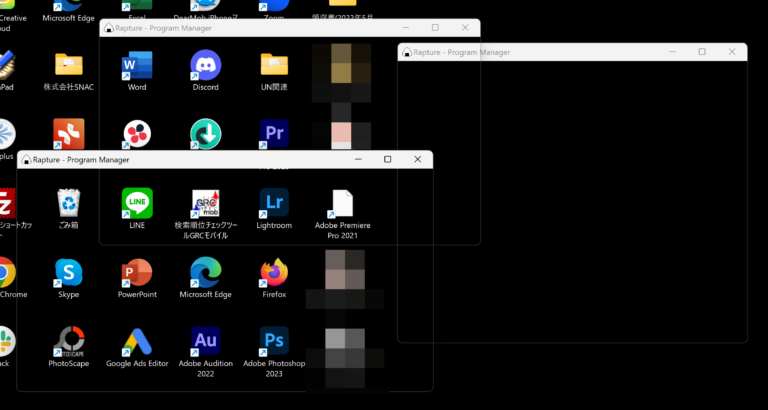Maximize the empty black Rapture window
768x410 pixels.
click(x=702, y=52)
